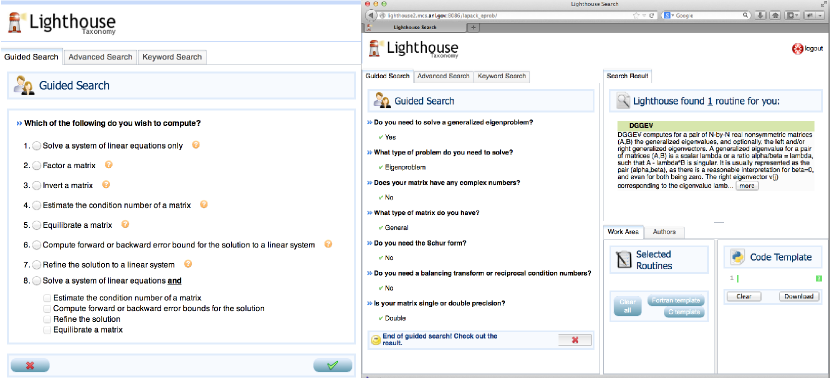Select the radio option 'Equilibrate a matrix'
The height and width of the screenshot is (378, 830).
(x=37, y=225)
